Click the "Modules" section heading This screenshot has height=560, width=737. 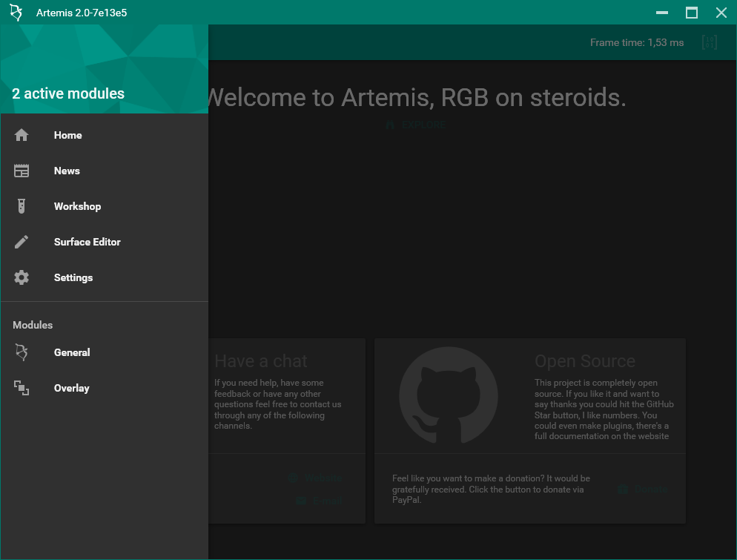(x=33, y=326)
